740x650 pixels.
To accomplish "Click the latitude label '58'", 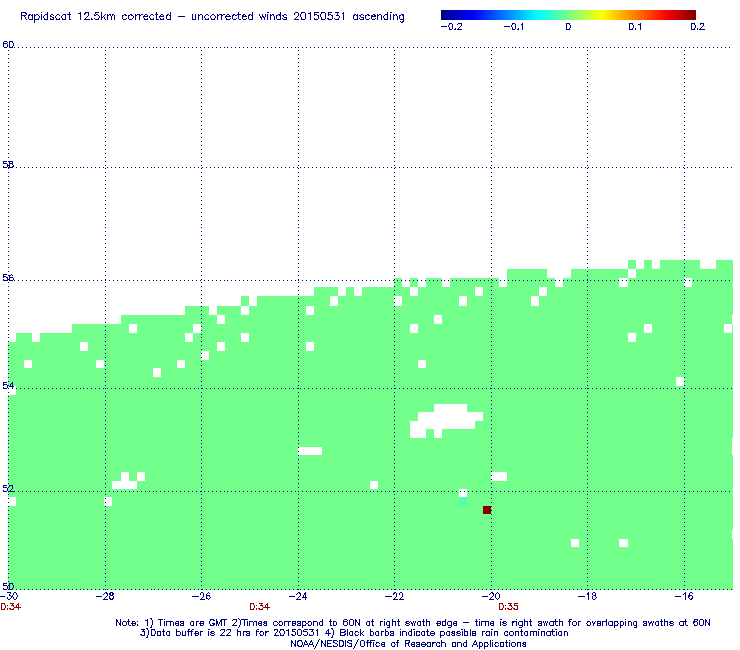I will [8, 165].
